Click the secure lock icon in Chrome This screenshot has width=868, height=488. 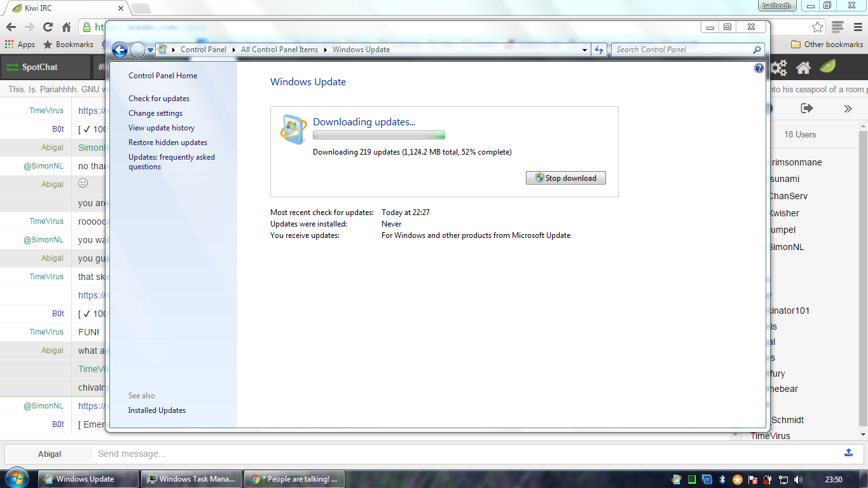[x=86, y=27]
